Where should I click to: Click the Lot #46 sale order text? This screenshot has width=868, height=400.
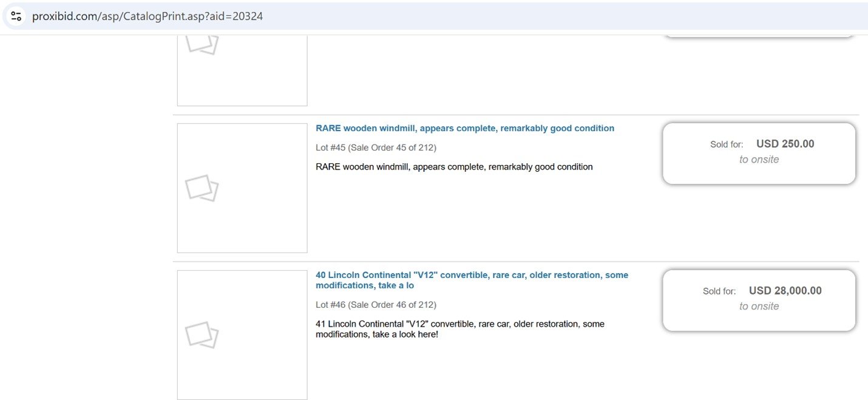(376, 305)
